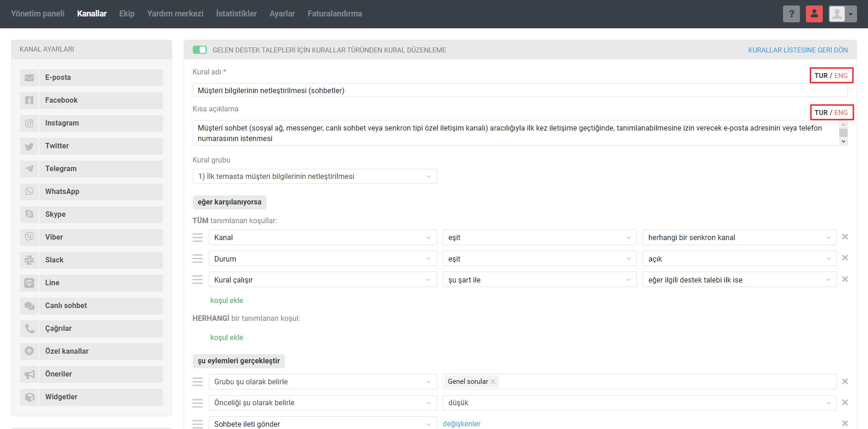This screenshot has width=868, height=429.
Task: Click drag handle of Önceliği action row
Action: [197, 403]
